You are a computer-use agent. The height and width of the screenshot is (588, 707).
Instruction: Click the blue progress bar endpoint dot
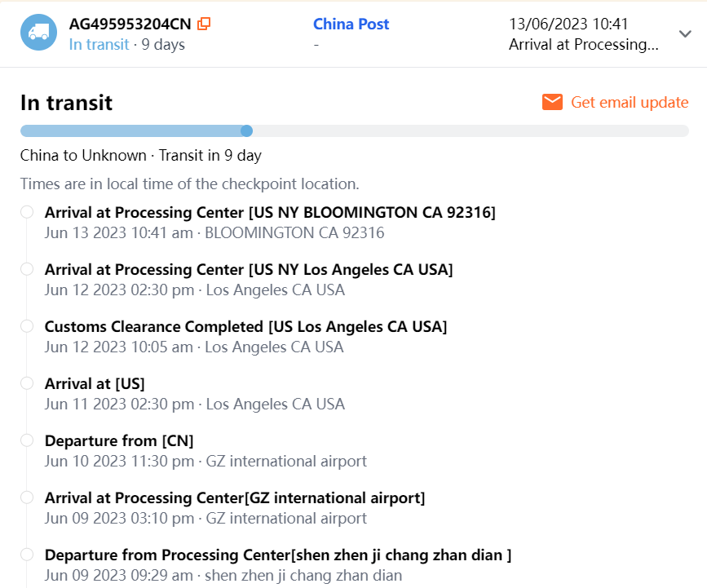pyautogui.click(x=246, y=130)
